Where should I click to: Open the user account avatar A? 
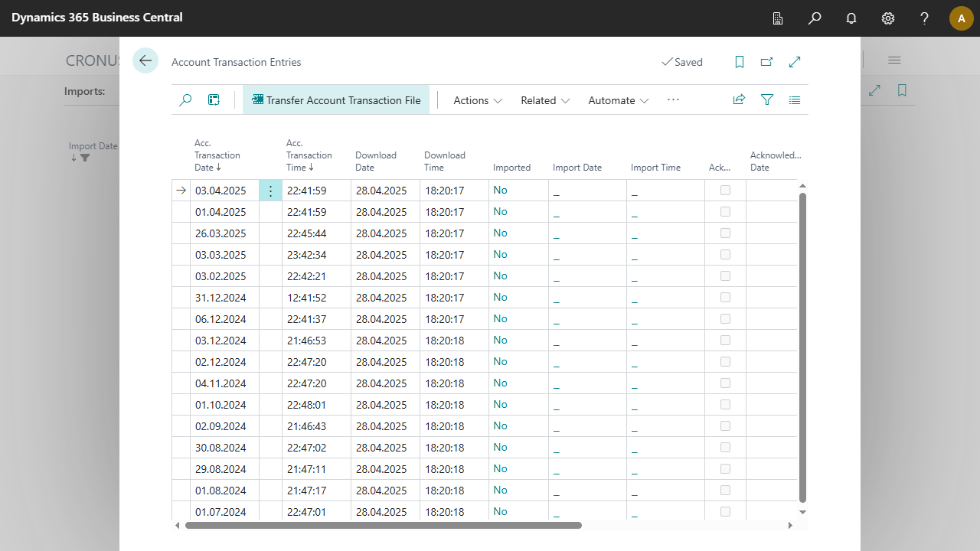[962, 18]
